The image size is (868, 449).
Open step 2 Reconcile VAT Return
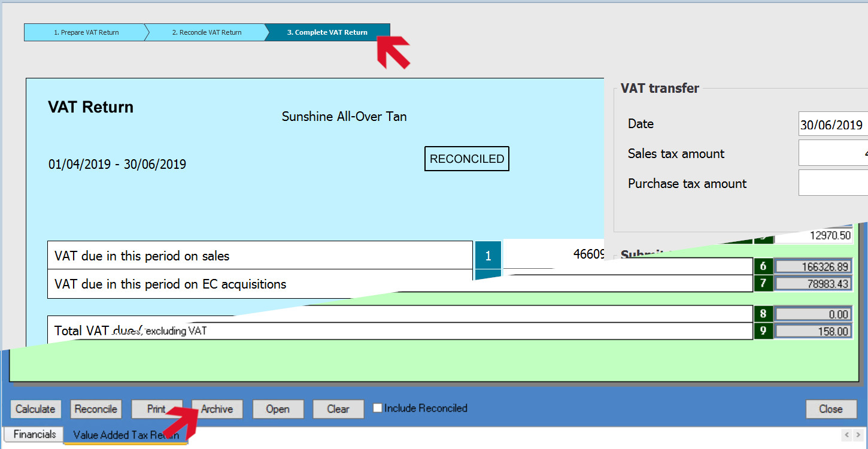pos(206,32)
